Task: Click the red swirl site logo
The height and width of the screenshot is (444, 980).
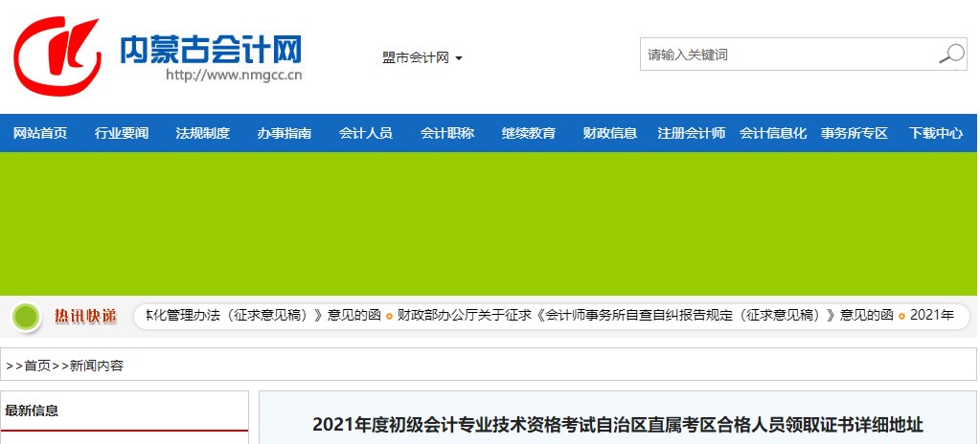Action: coord(57,55)
